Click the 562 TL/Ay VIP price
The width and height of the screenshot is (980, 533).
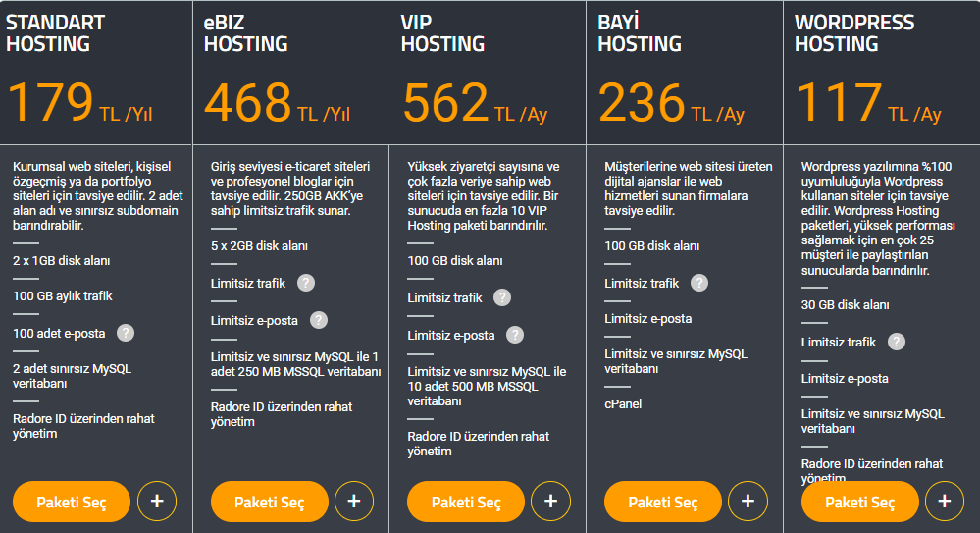475,103
